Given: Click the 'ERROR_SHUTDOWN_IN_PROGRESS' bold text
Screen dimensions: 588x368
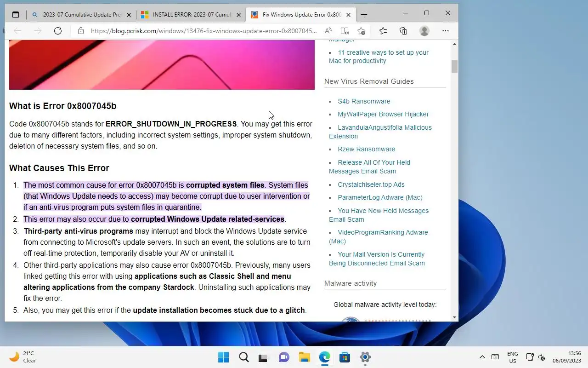Looking at the screenshot, I should (x=171, y=124).
